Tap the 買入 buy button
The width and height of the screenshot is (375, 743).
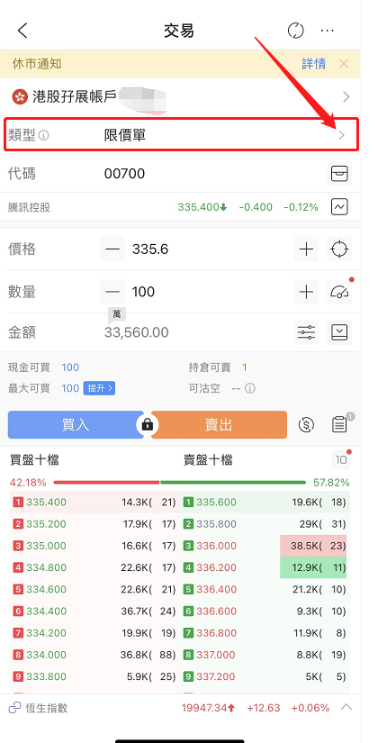click(x=76, y=425)
